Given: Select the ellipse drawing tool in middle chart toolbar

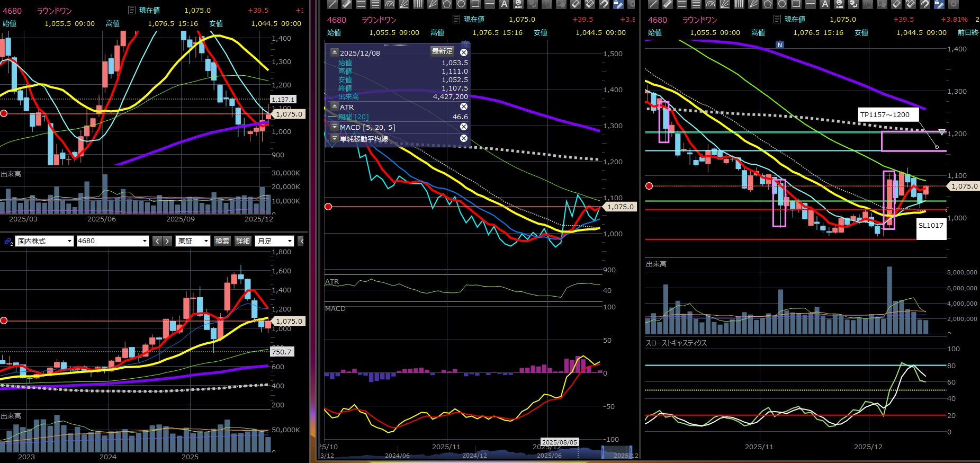Looking at the screenshot, I should (x=461, y=4).
